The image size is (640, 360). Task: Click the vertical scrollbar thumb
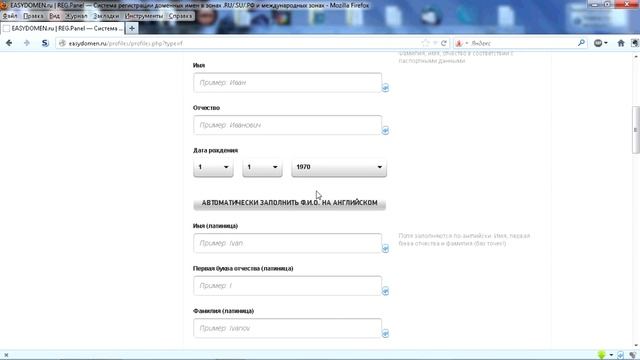pyautogui.click(x=635, y=130)
